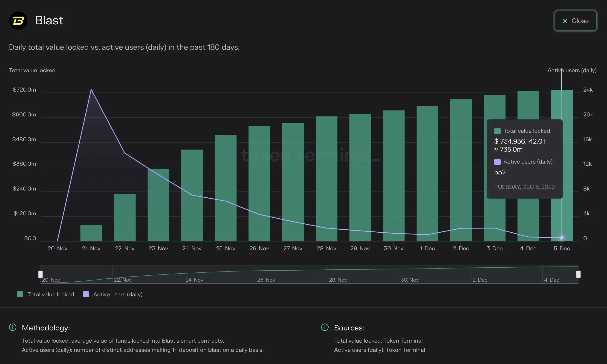The image size is (607, 364).
Task: Close the Blast chart panel
Action: point(575,21)
